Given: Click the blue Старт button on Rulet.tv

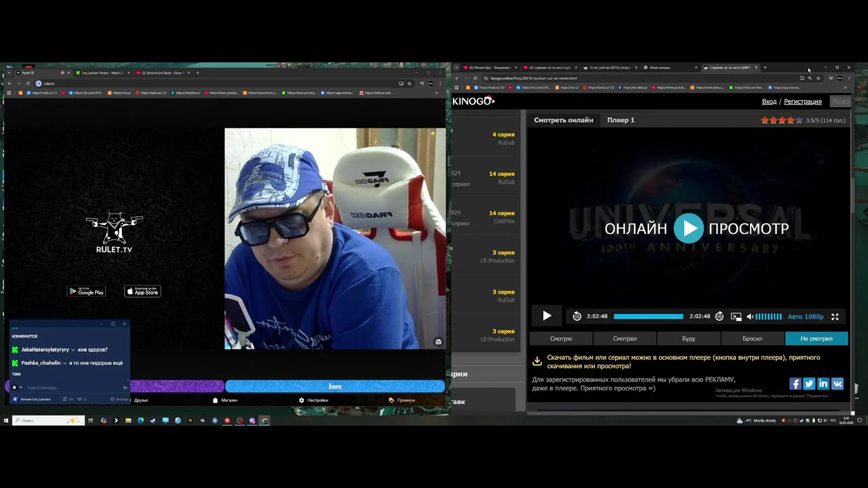Looking at the screenshot, I should [x=335, y=386].
